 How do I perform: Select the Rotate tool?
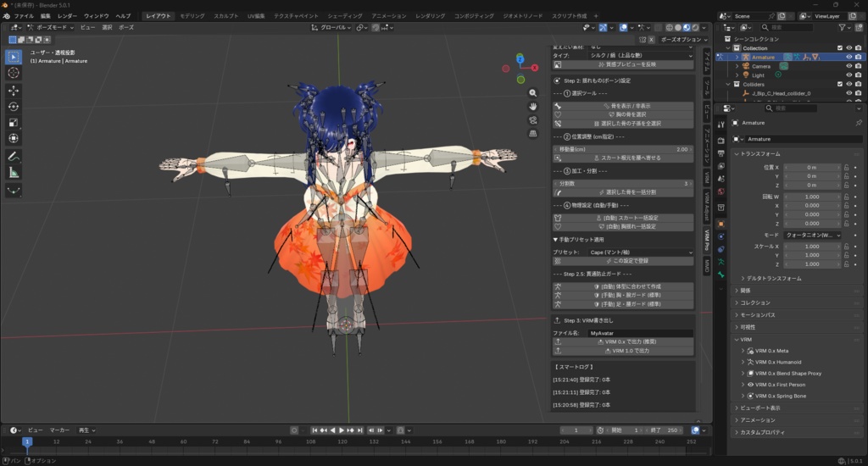14,106
